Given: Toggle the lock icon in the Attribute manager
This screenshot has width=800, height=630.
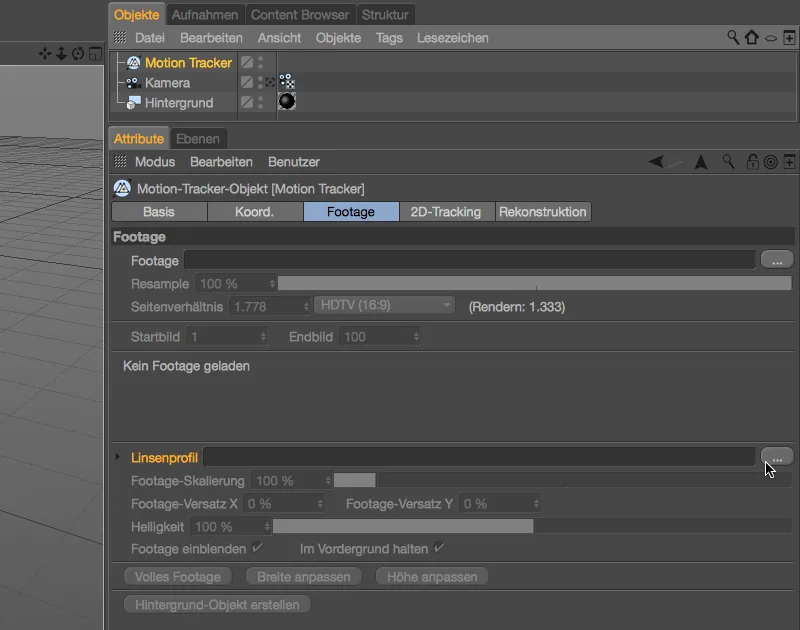Looking at the screenshot, I should tap(752, 161).
